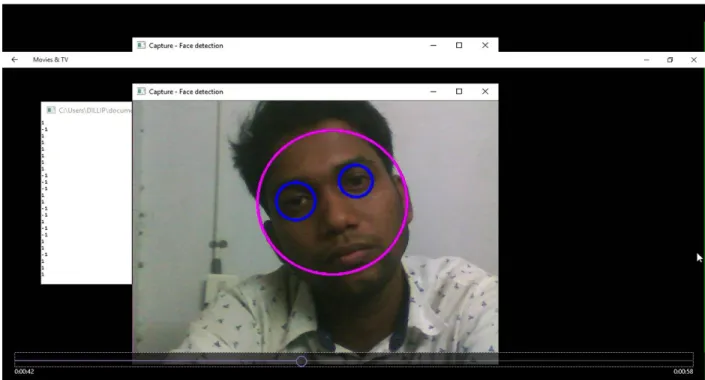This screenshot has width=705, height=380.
Task: Close the Movies & TV window
Action: coord(694,60)
